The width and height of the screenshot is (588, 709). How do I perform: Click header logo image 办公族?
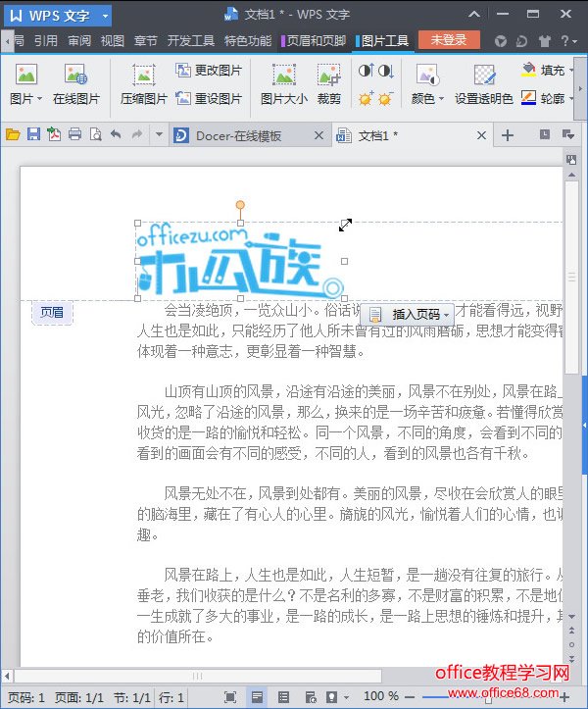[239, 261]
